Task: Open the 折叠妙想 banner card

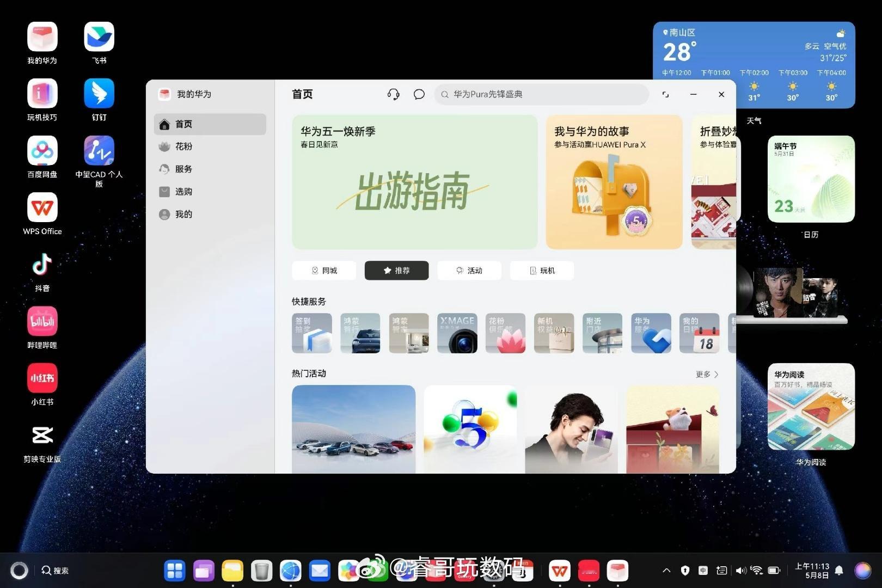Action: tap(714, 182)
